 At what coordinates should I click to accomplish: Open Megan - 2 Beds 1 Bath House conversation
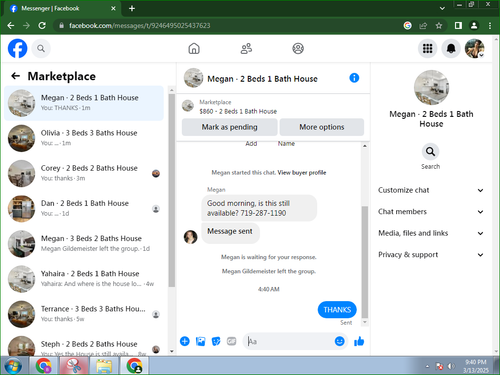[84, 103]
